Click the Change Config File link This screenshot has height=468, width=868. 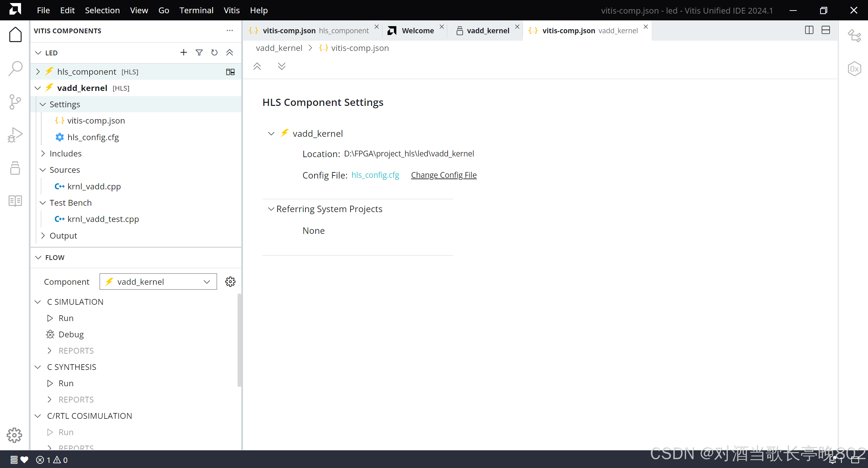pos(444,175)
